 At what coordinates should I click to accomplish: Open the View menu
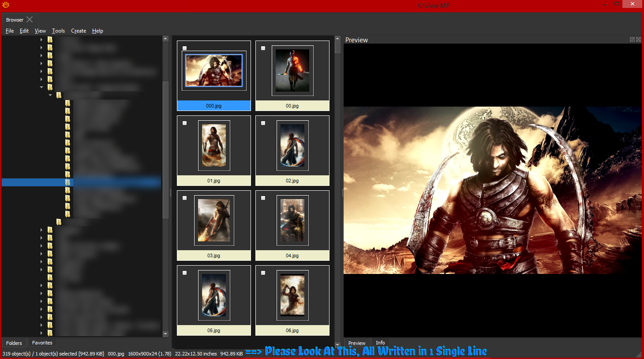click(x=40, y=31)
